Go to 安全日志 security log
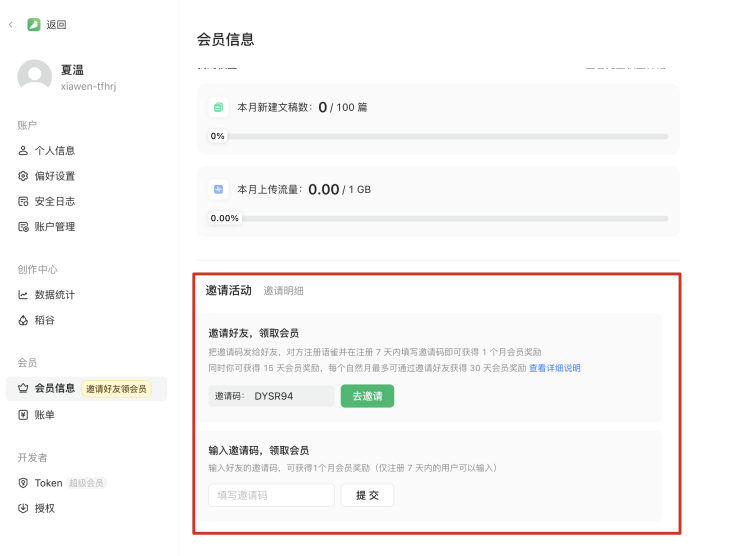Image resolution: width=748 pixels, height=556 pixels. click(x=54, y=201)
